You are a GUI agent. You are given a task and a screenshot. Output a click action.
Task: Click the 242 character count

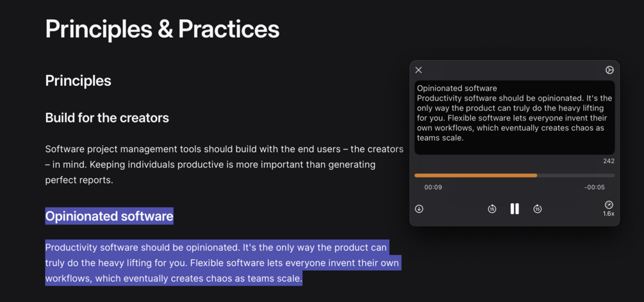point(608,161)
